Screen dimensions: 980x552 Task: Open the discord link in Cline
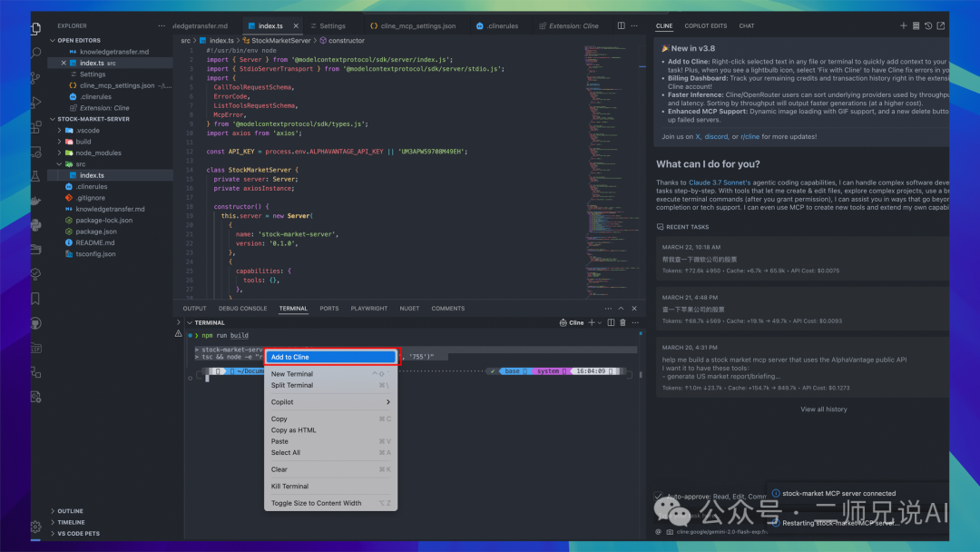716,136
